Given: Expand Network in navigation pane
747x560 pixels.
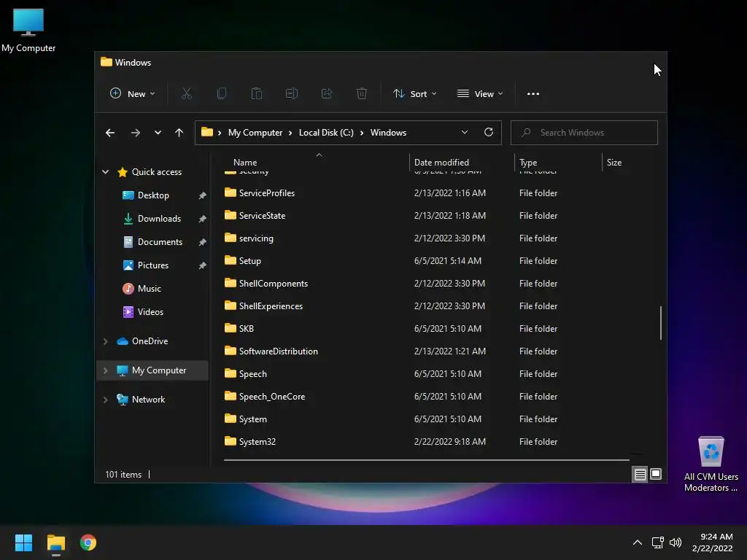Looking at the screenshot, I should 106,400.
